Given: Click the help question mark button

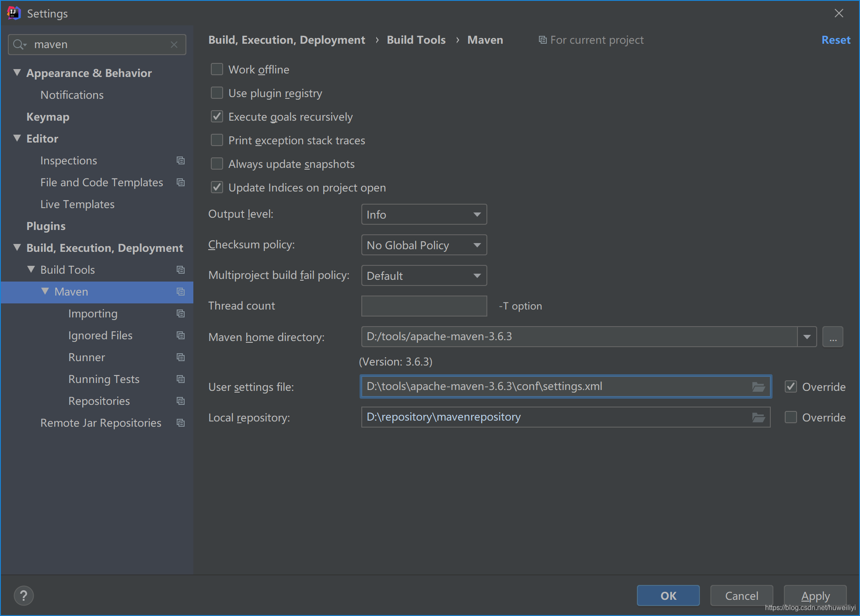Looking at the screenshot, I should tap(24, 595).
